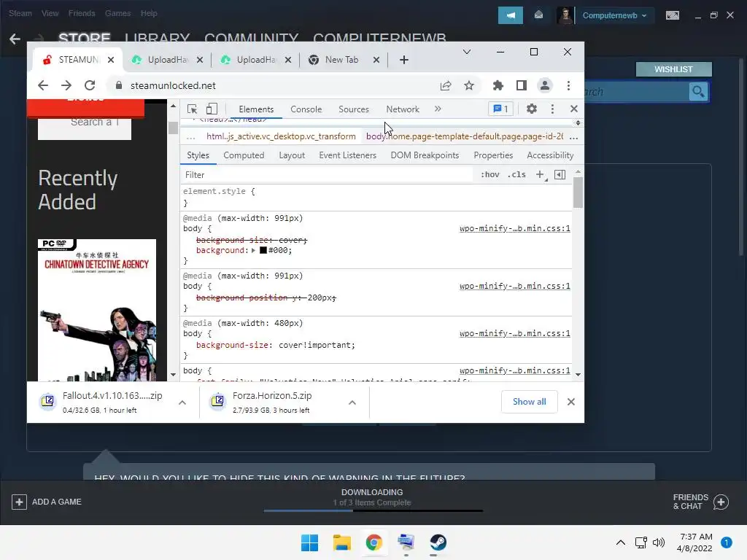Viewport: 747px width, 560px height.
Task: Open the Accessibility tab in DevTools
Action: 550,155
